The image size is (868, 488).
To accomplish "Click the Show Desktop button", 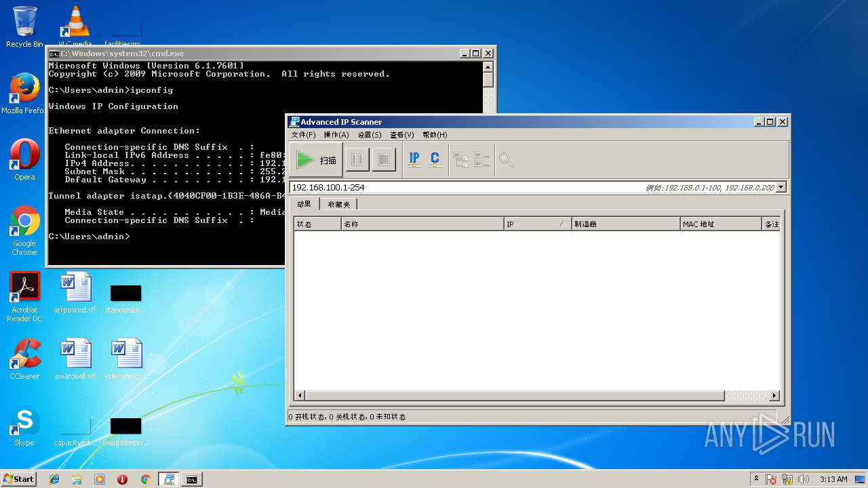I will tap(861, 479).
